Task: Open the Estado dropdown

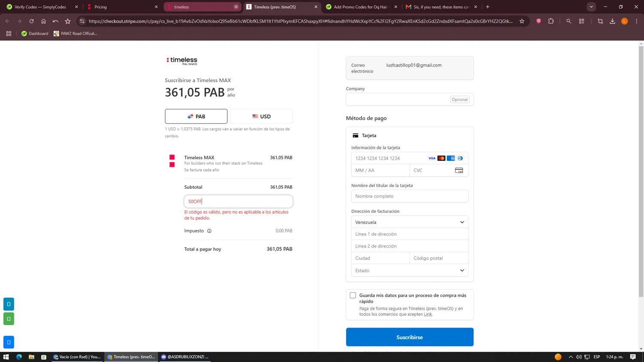Action: coord(410,271)
